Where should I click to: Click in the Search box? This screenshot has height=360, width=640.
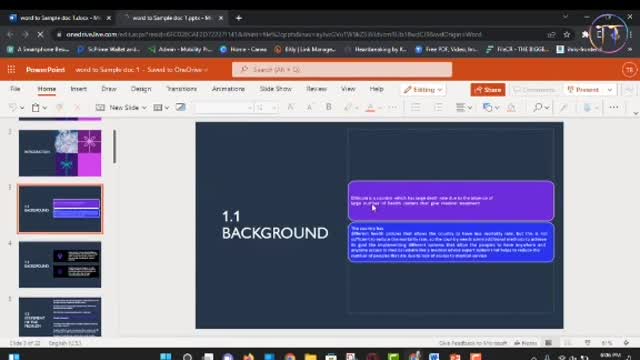click(x=342, y=69)
